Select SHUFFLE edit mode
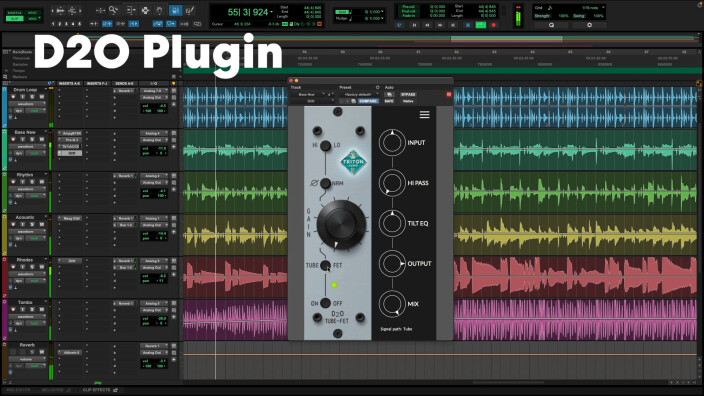Screen dimensions: 704x396 tap(14, 13)
